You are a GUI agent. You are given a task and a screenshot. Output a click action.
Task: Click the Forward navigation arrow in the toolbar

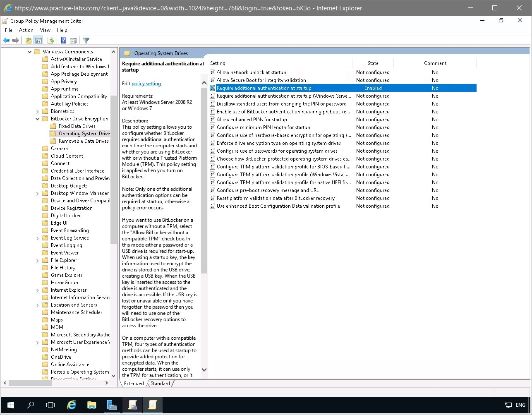point(16,40)
